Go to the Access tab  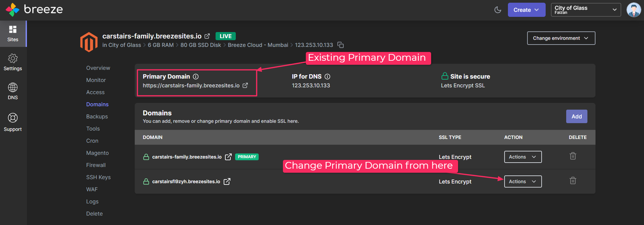(x=95, y=92)
